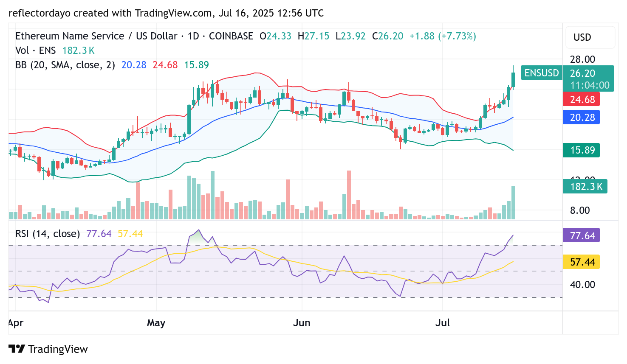
Task: Click the 11:04:00 countdown timer label
Action: pos(590,85)
